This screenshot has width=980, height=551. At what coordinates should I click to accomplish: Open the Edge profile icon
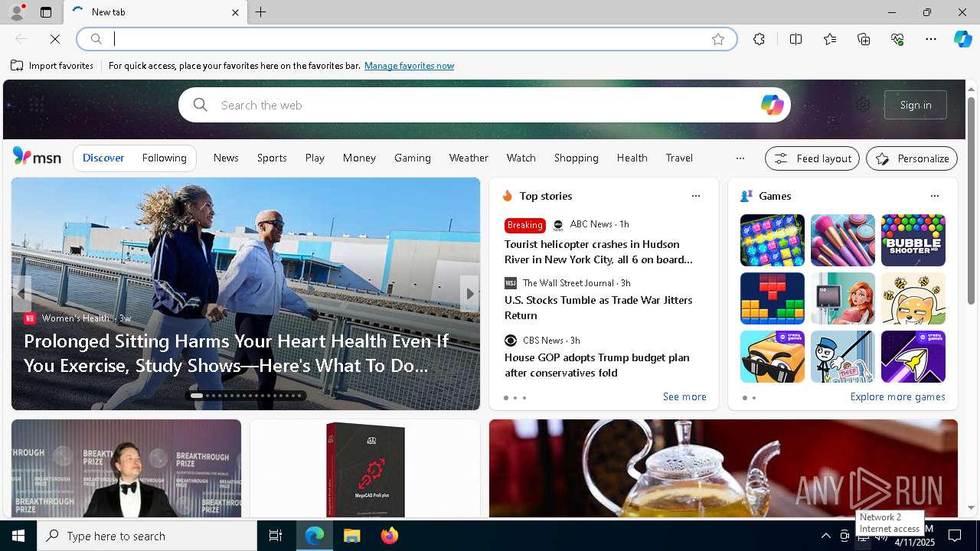17,12
